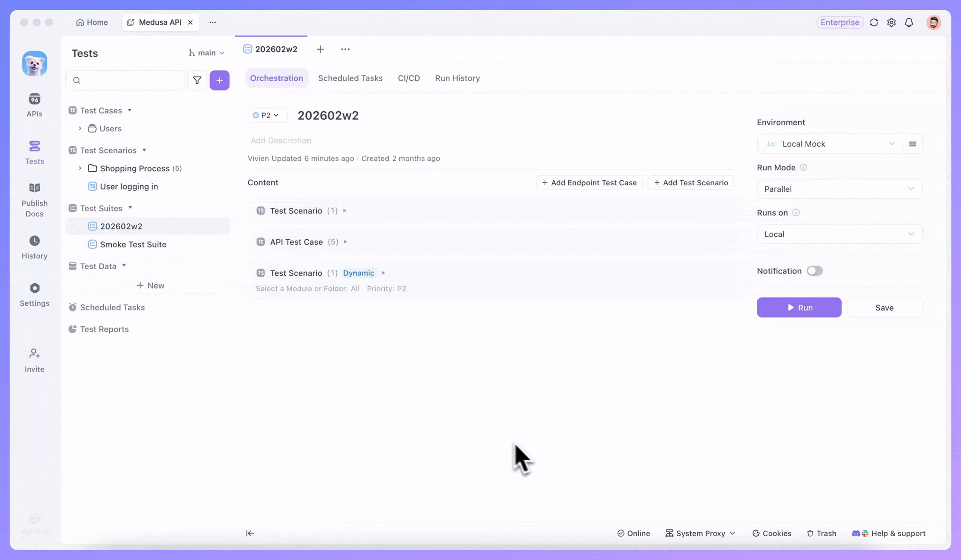Open the gear settings icon in title bar
Image resolution: width=961 pixels, height=560 pixels.
[891, 22]
